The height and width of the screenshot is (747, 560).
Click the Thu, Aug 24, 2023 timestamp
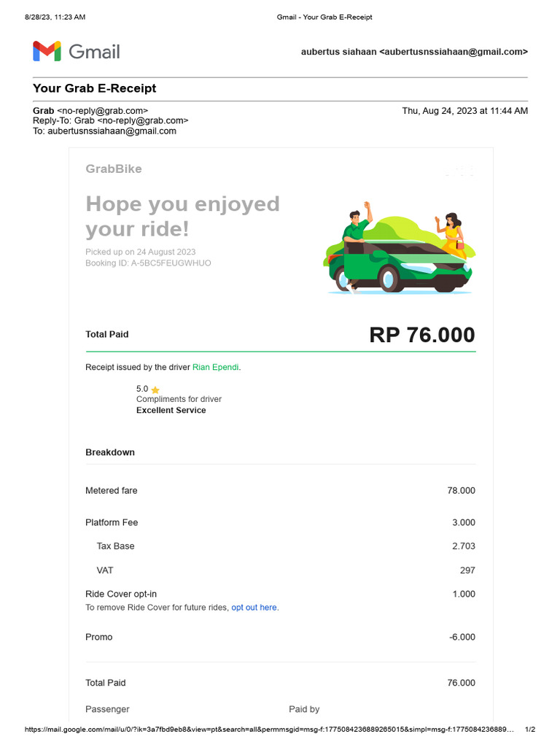pyautogui.click(x=464, y=111)
